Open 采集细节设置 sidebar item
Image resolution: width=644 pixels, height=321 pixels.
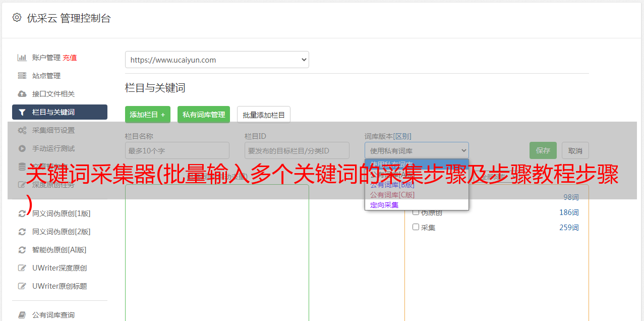(x=53, y=130)
